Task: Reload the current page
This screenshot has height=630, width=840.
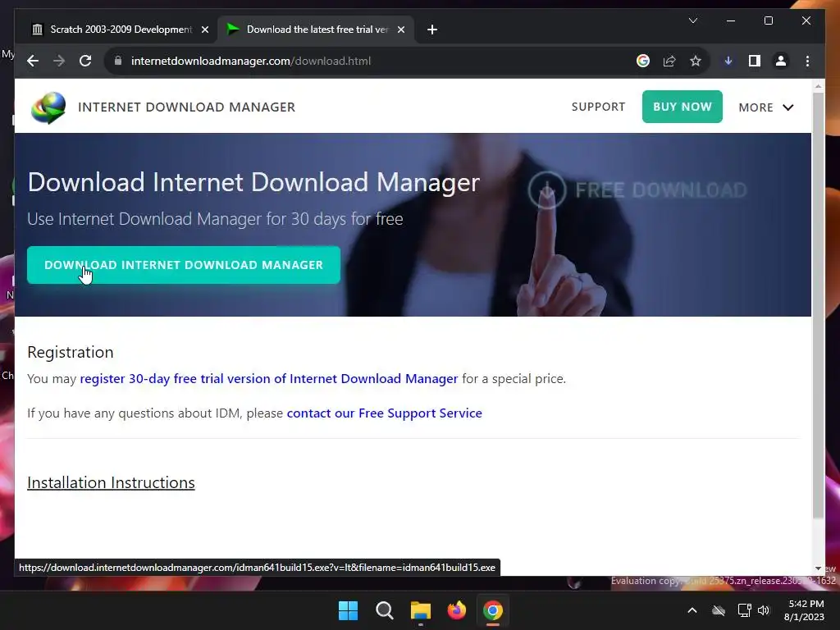Action: pyautogui.click(x=85, y=61)
